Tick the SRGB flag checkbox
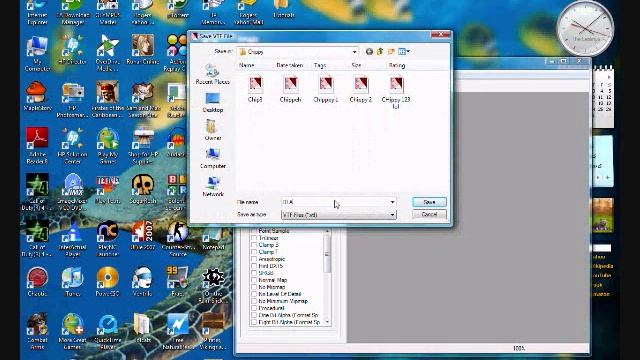 (254, 273)
